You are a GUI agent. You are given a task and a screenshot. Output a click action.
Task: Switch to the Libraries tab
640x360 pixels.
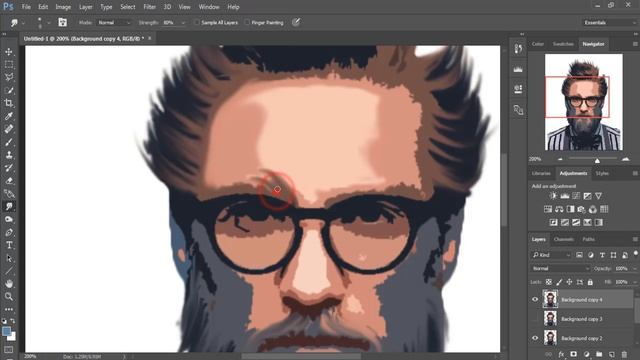(541, 173)
